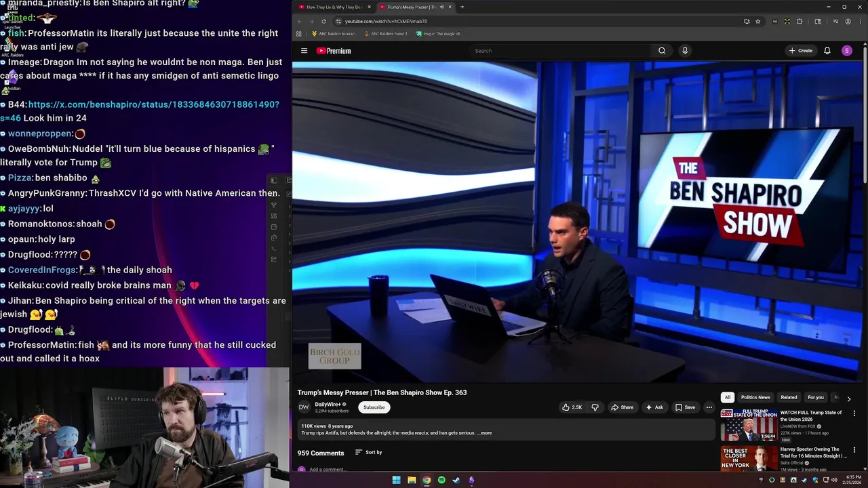Click the YouTube search magnifier button
868x488 pixels.
(x=662, y=51)
